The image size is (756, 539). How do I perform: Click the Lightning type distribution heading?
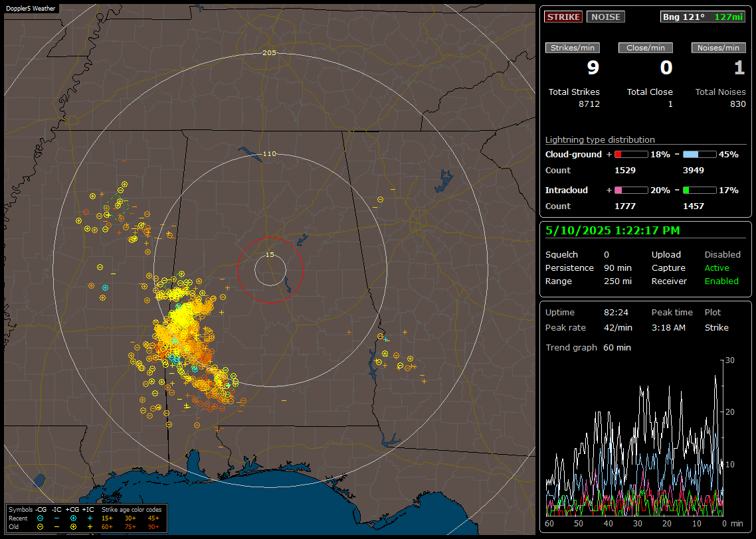[x=600, y=139]
